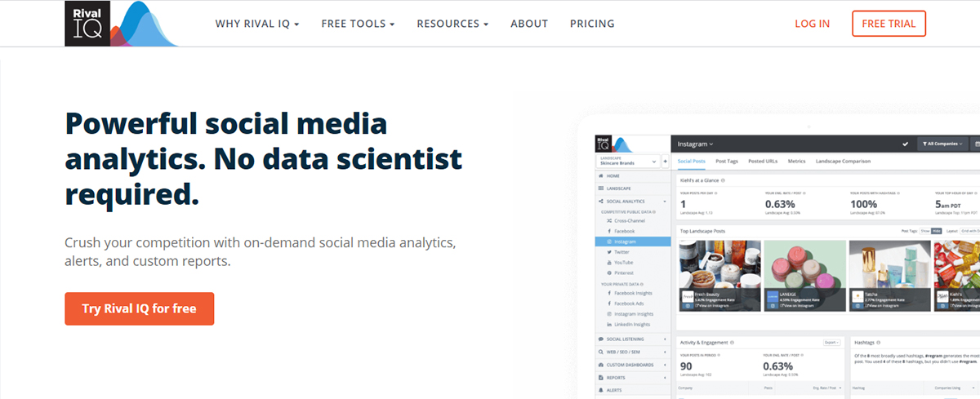
Task: Click the info icon beside Kiehl's at a Glance
Action: pyautogui.click(x=723, y=180)
